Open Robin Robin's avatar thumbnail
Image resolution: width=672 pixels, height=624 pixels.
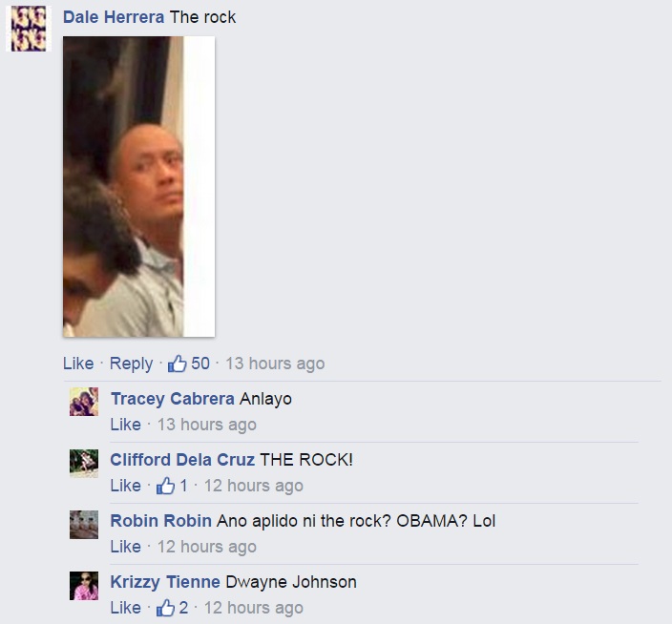pos(84,524)
